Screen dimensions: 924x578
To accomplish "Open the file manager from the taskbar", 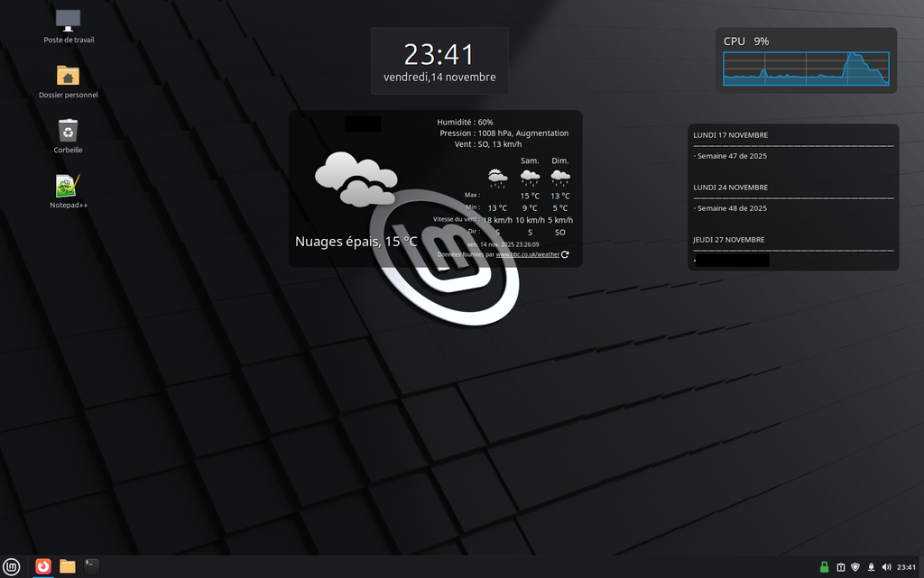I will pos(68,566).
